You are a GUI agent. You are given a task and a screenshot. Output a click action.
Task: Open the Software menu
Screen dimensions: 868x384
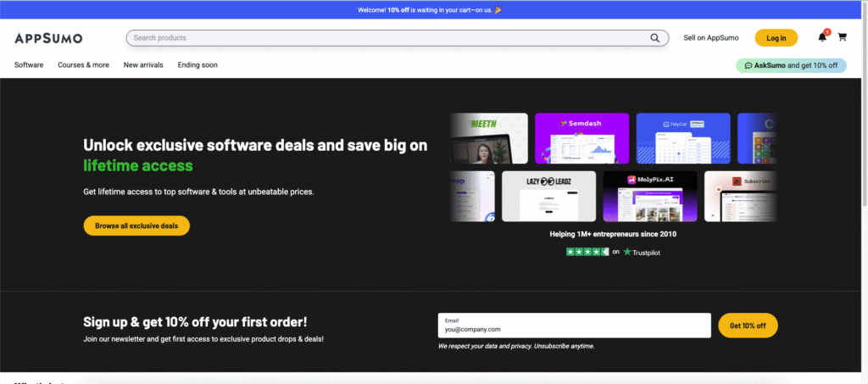[x=29, y=64]
